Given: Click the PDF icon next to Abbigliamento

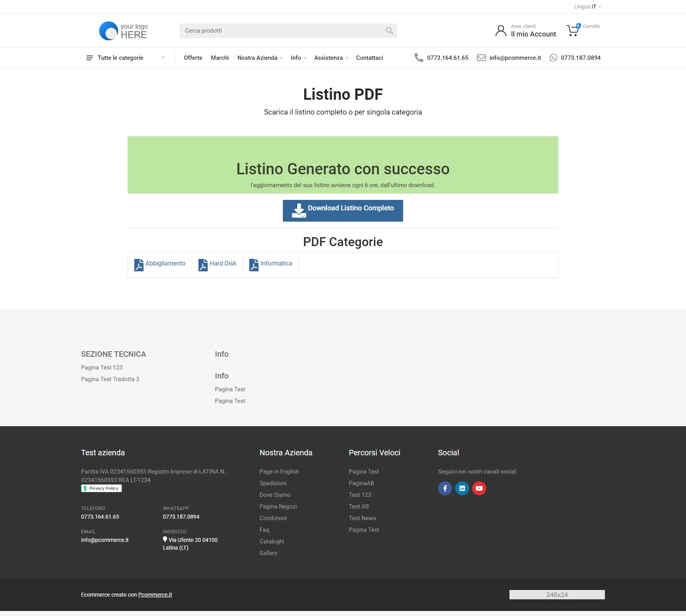Looking at the screenshot, I should click(139, 265).
